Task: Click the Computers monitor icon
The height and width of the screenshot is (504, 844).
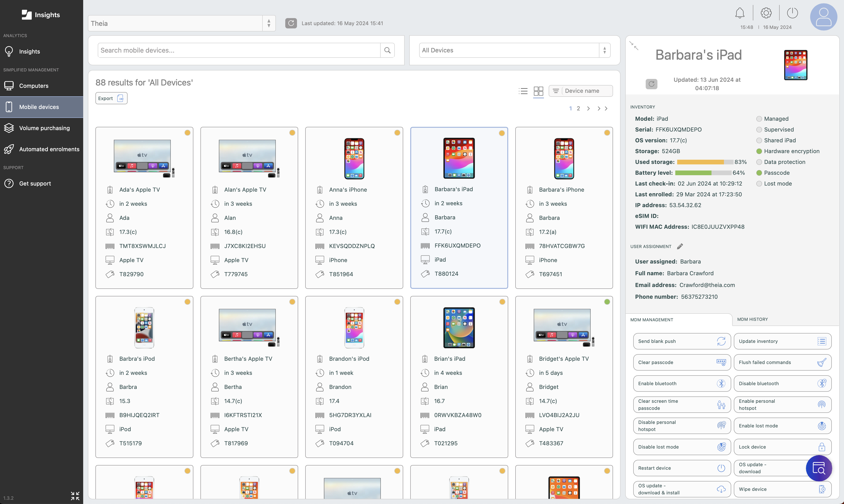Action: pos(9,85)
